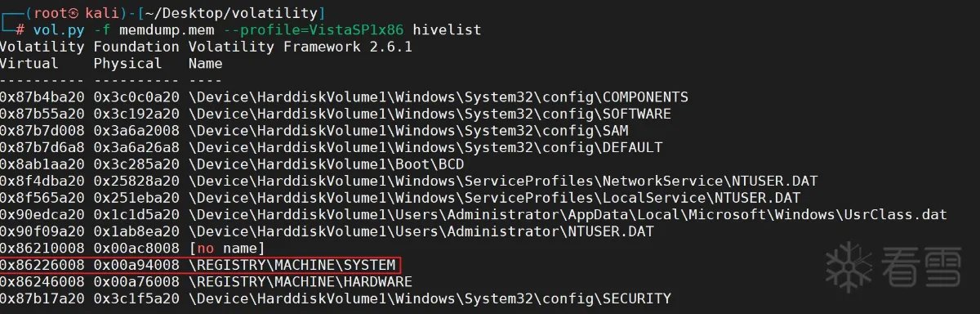Select the config\SOFTWARE hive path

[x=430, y=114]
